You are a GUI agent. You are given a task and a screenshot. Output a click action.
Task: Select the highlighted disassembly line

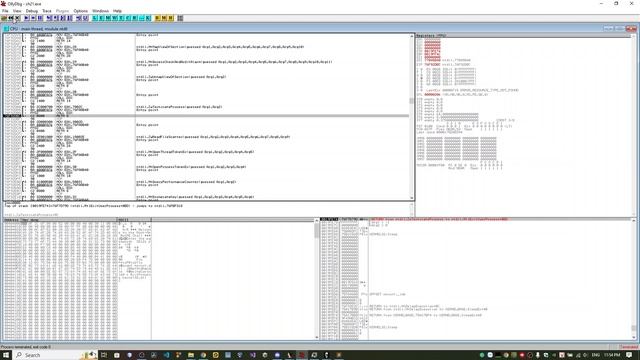pos(206,116)
